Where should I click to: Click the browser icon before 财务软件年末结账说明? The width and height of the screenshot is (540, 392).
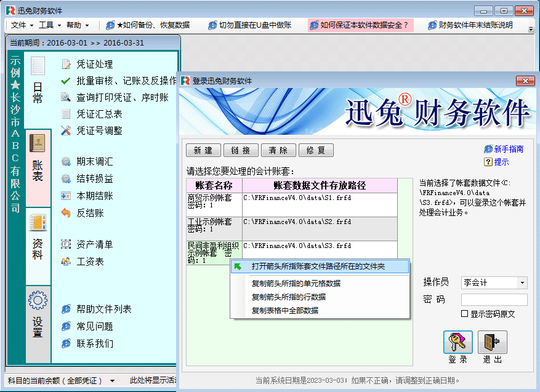(432, 25)
